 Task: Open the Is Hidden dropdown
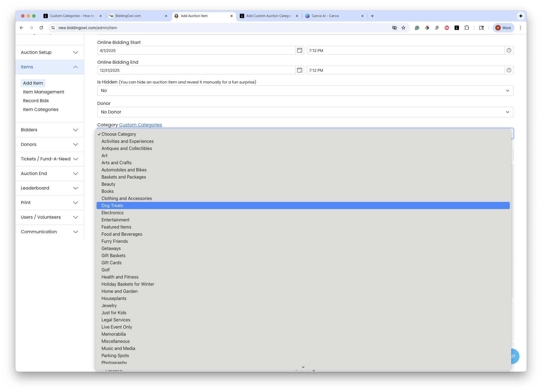click(x=305, y=90)
